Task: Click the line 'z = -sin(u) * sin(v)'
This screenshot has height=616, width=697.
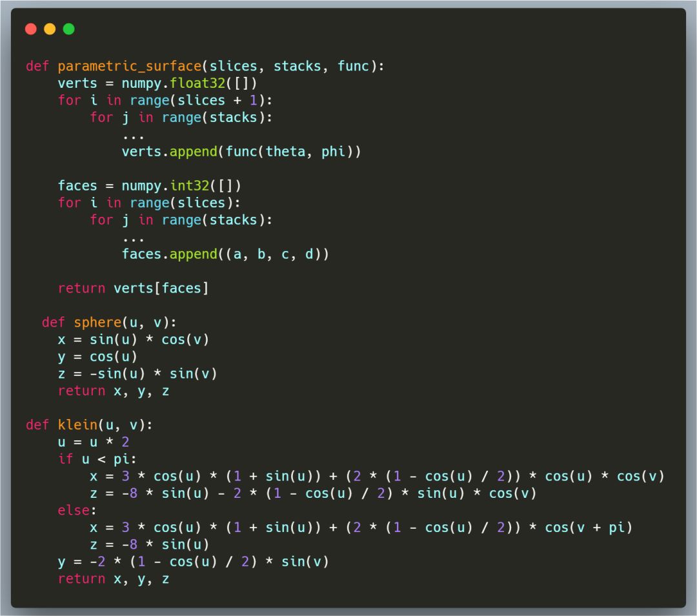Action: (x=137, y=374)
